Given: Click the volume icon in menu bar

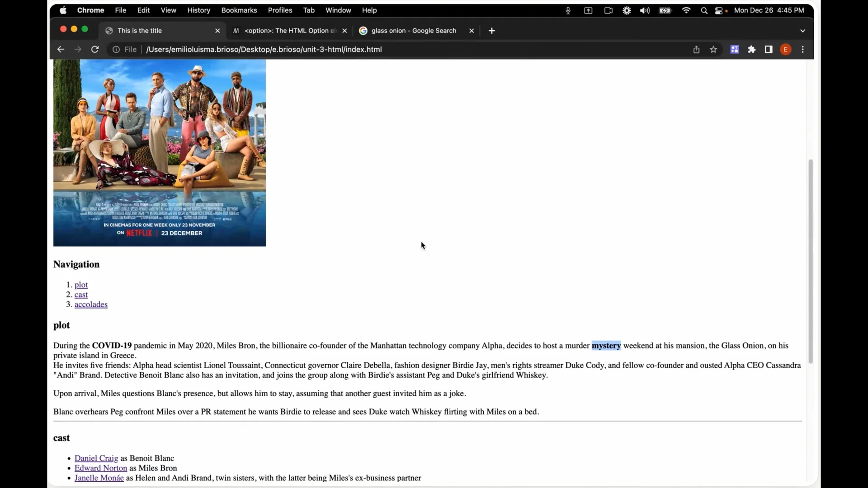Looking at the screenshot, I should pos(645,10).
